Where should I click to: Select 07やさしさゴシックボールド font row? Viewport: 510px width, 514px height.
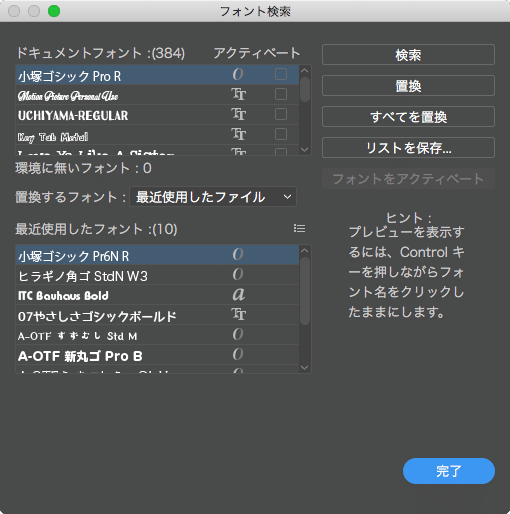click(x=157, y=315)
